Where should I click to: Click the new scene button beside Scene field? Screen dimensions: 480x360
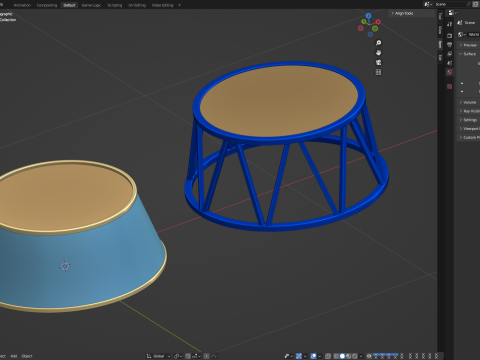[x=476, y=4]
